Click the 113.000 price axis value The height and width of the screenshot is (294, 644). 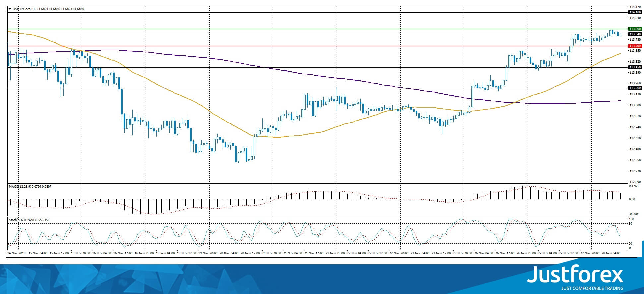[635, 105]
